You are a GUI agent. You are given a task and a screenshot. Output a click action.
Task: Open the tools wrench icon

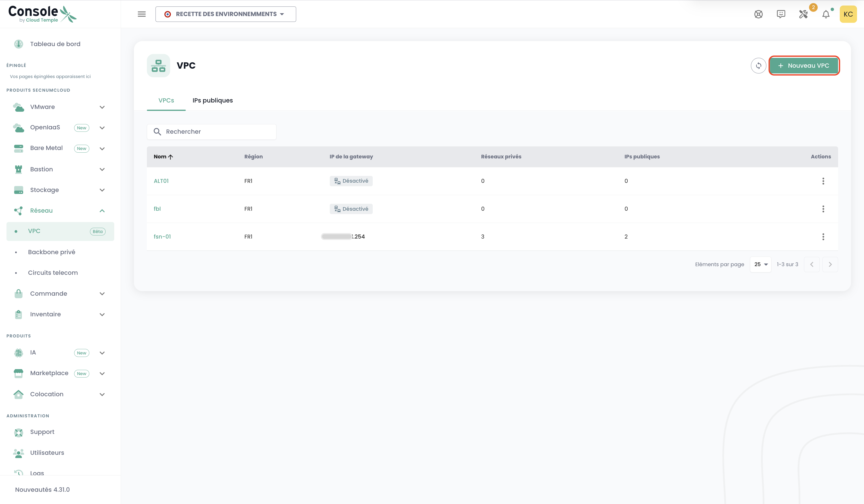click(803, 14)
